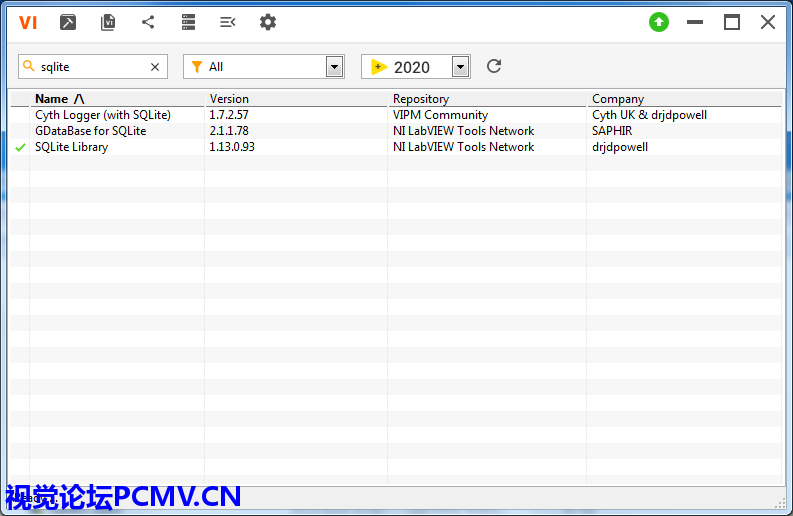Click NI LabVIEW Tools Network for GDataBase
The width and height of the screenshot is (793, 516).
(463, 131)
